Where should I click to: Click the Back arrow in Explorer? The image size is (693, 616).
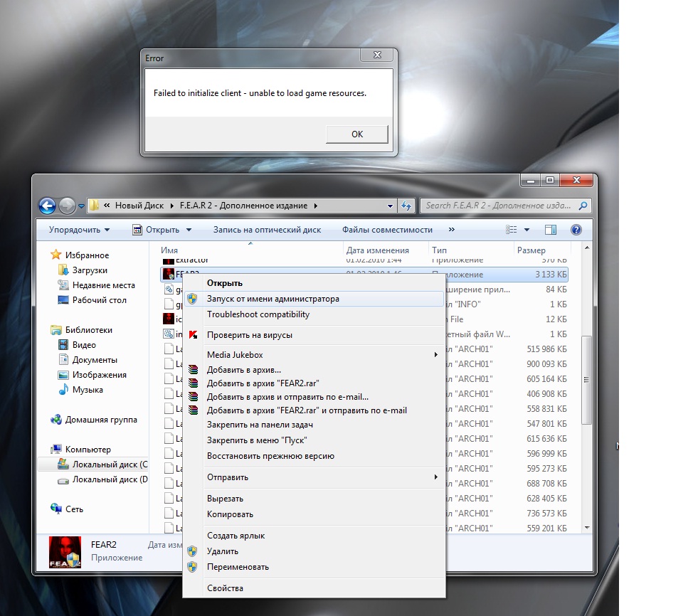coord(47,206)
